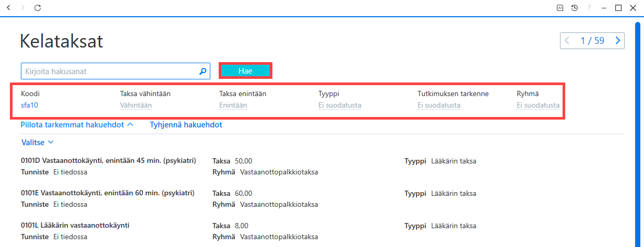Image resolution: width=644 pixels, height=247 pixels.
Task: Clear filters with Tyhjennä hakuehdot
Action: click(x=186, y=125)
